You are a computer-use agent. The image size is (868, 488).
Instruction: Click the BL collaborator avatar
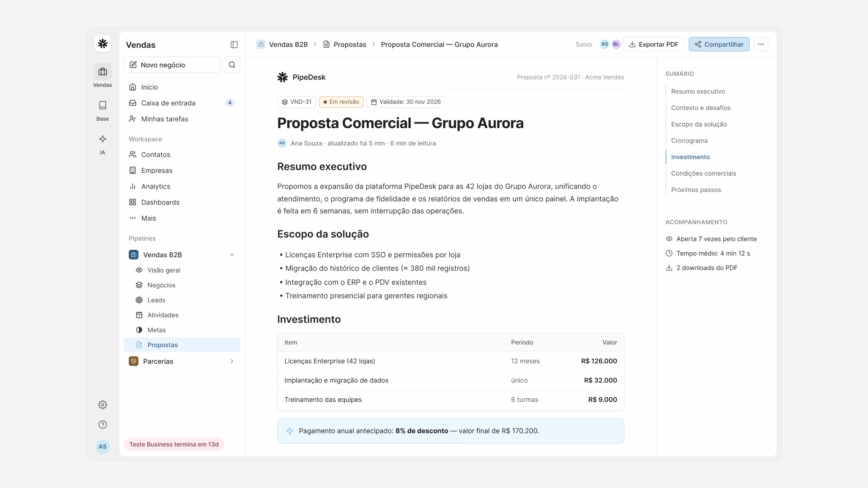coord(616,44)
